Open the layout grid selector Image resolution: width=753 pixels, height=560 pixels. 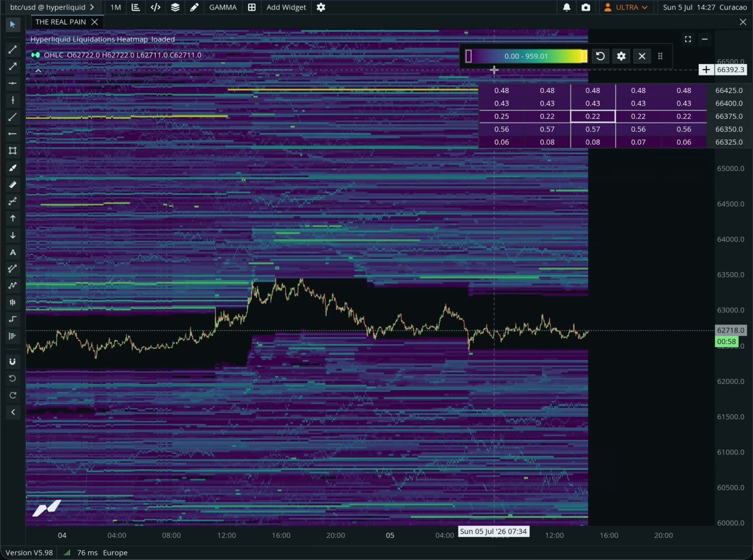[252, 8]
